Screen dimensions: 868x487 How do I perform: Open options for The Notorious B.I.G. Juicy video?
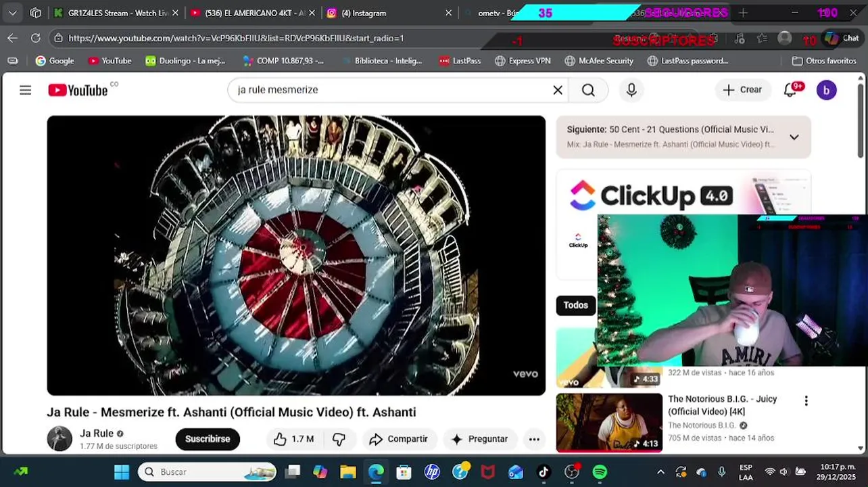(x=806, y=401)
